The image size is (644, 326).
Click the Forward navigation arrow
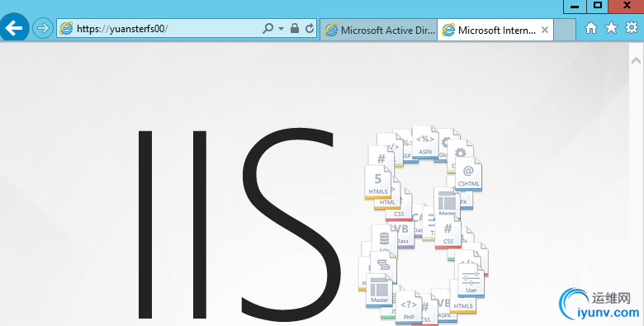point(43,28)
